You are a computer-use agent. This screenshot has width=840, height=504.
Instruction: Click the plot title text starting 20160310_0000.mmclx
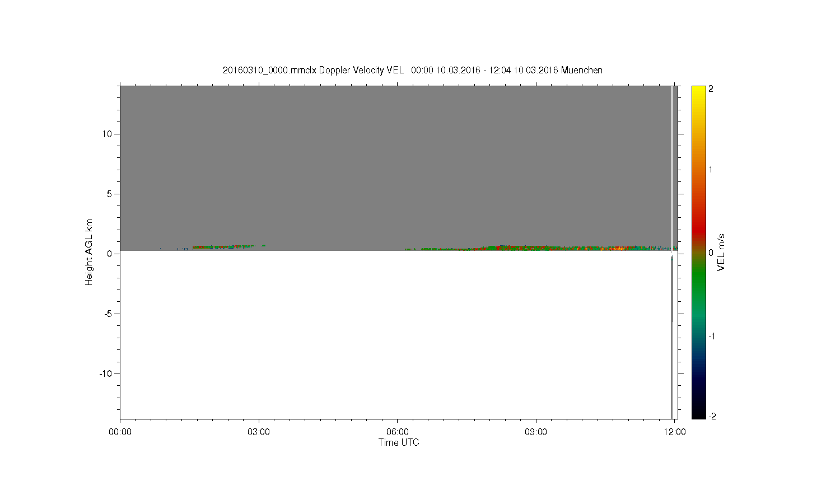[413, 70]
